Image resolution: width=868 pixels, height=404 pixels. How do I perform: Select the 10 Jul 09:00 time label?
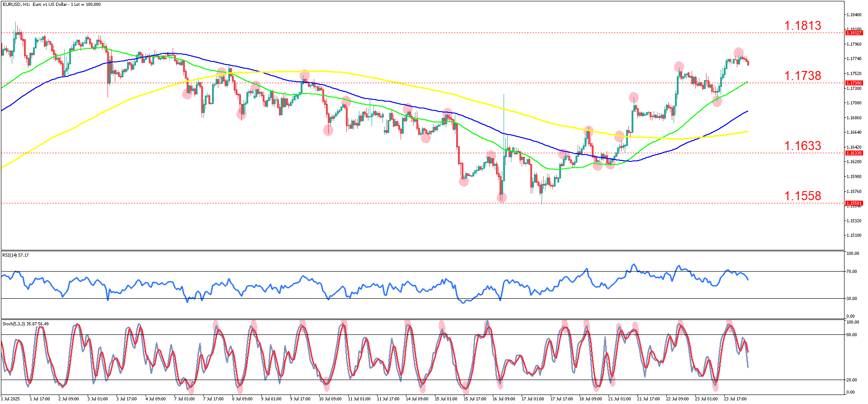[x=330, y=399]
